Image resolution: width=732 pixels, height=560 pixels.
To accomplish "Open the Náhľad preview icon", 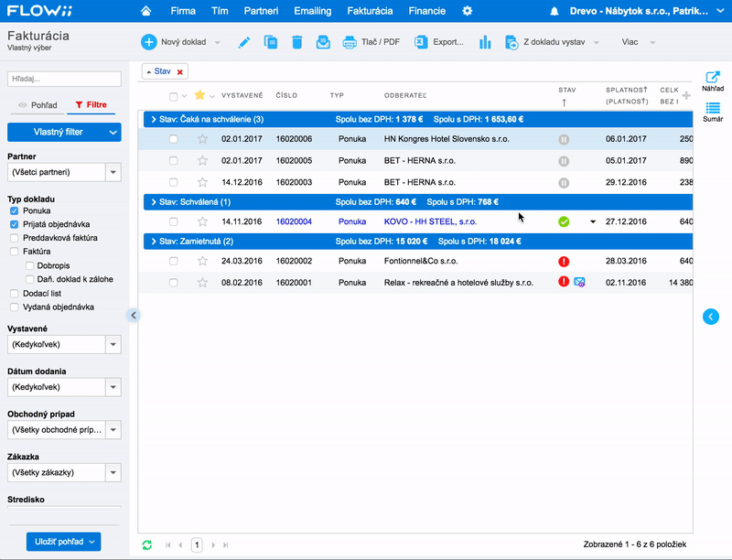I will [713, 81].
